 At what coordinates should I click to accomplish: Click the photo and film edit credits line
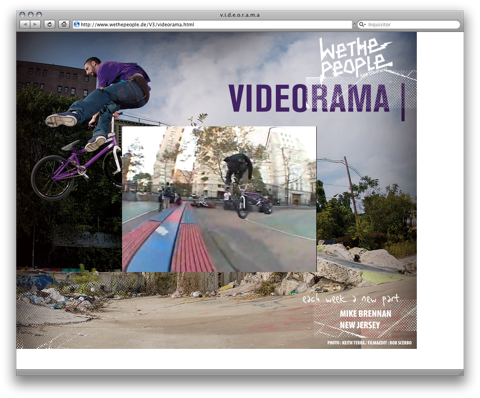pos(369,343)
